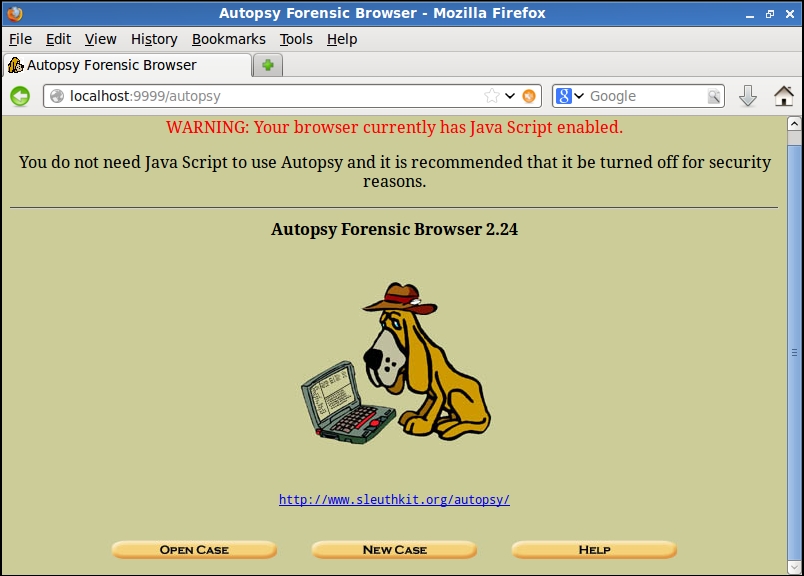Click the vertical scrollbar thumb
Screen dimensions: 804x576
pyautogui.click(x=794, y=351)
